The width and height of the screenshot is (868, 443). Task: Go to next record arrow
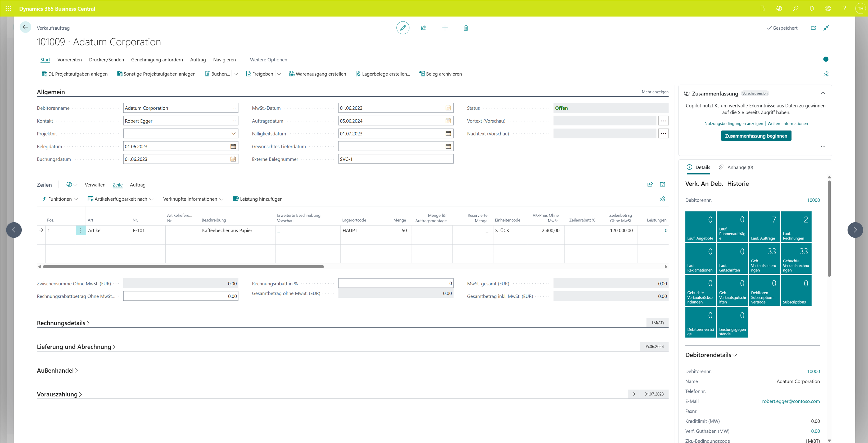click(855, 230)
